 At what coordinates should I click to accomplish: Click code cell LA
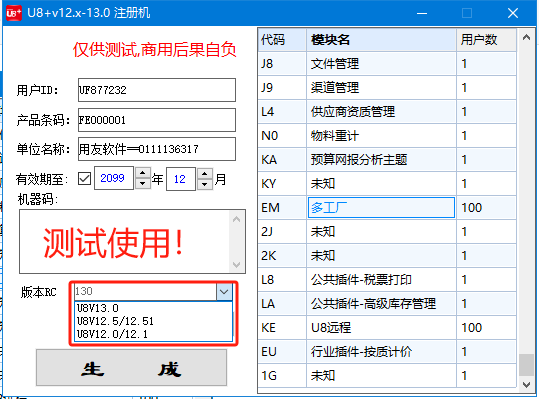282,303
